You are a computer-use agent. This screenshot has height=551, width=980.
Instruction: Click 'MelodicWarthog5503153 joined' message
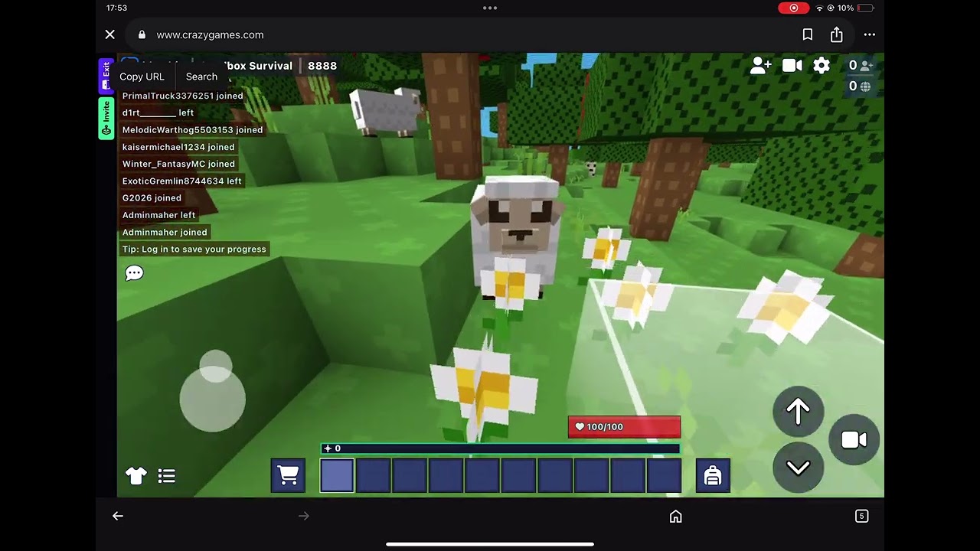[193, 130]
